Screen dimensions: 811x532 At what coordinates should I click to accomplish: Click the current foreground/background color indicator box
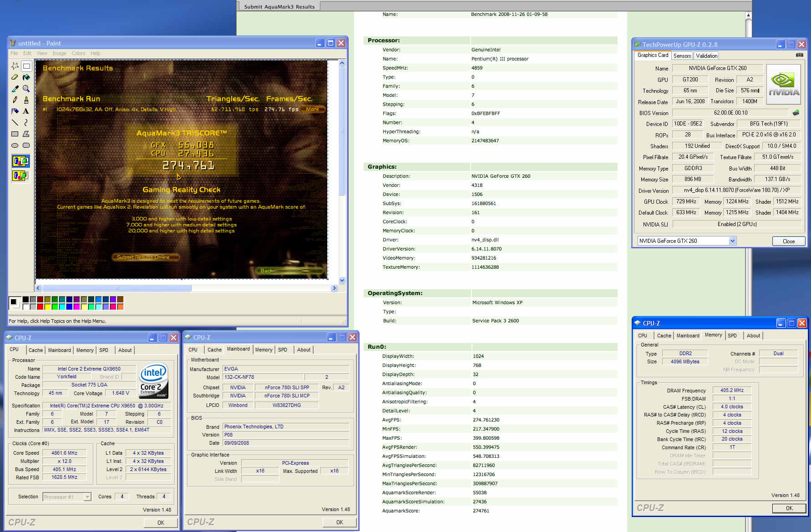coord(15,303)
